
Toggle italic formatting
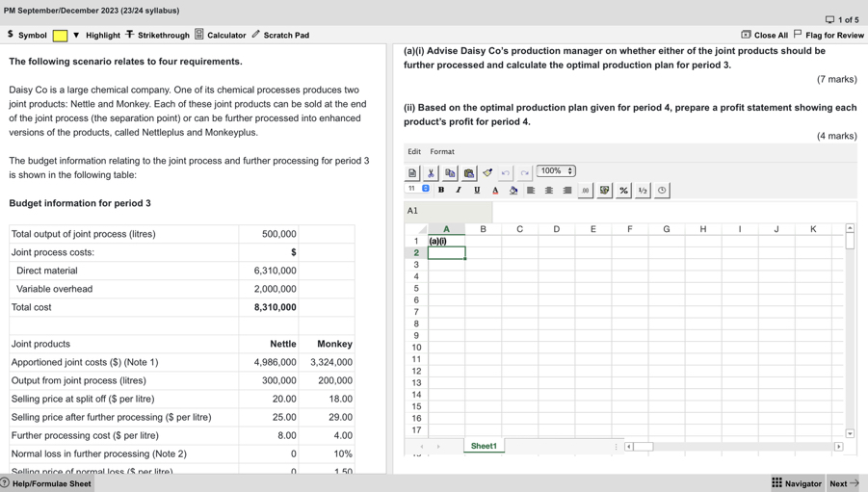459,191
